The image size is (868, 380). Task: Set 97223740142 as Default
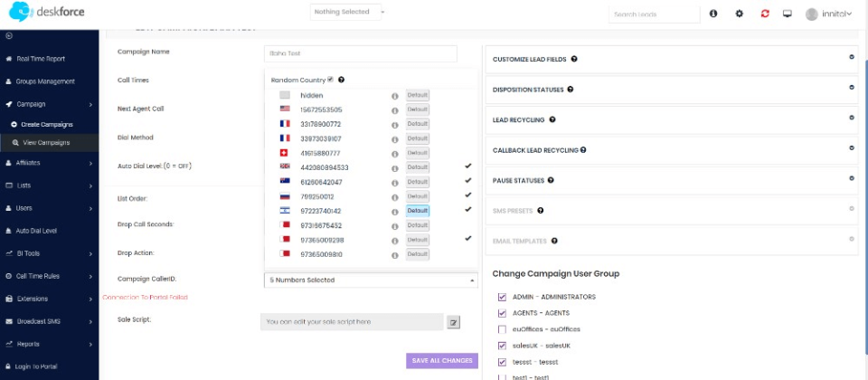click(418, 211)
